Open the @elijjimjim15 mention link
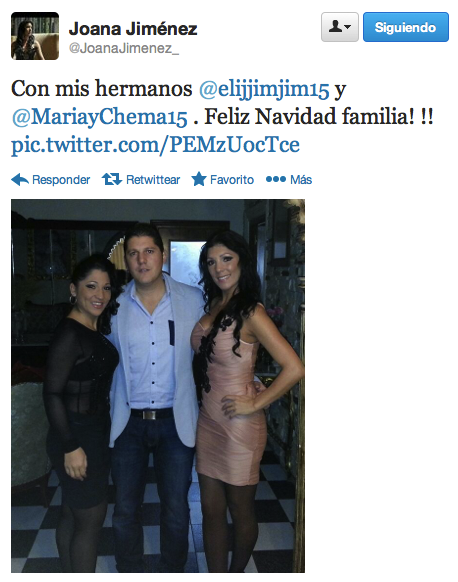The width and height of the screenshot is (458, 582). tap(264, 89)
